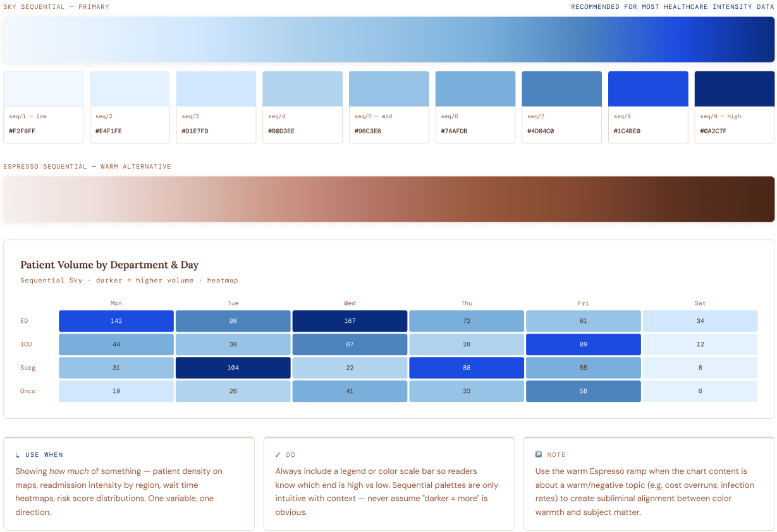777x532 pixels.
Task: Click the Onco Thursday cell 33
Action: click(x=467, y=391)
